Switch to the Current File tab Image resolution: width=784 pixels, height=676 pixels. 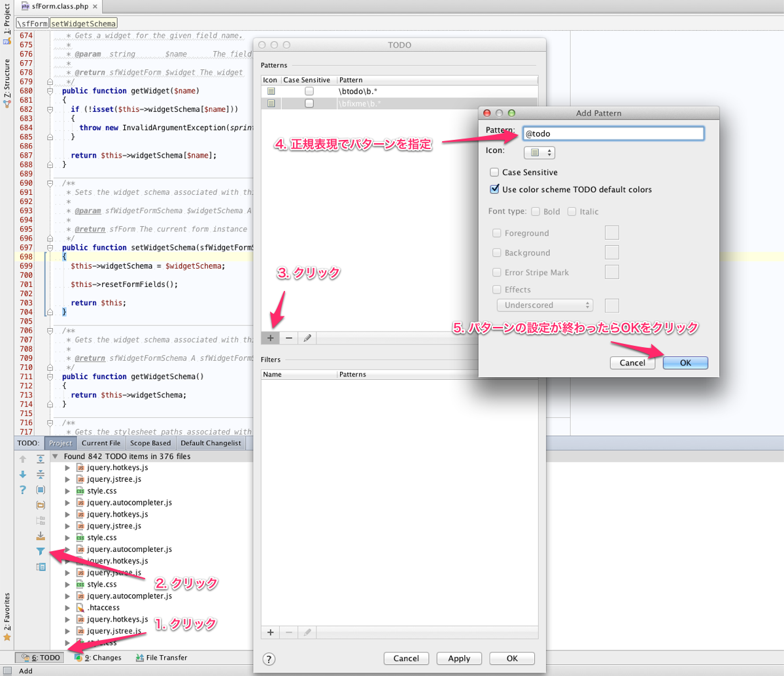click(x=101, y=443)
